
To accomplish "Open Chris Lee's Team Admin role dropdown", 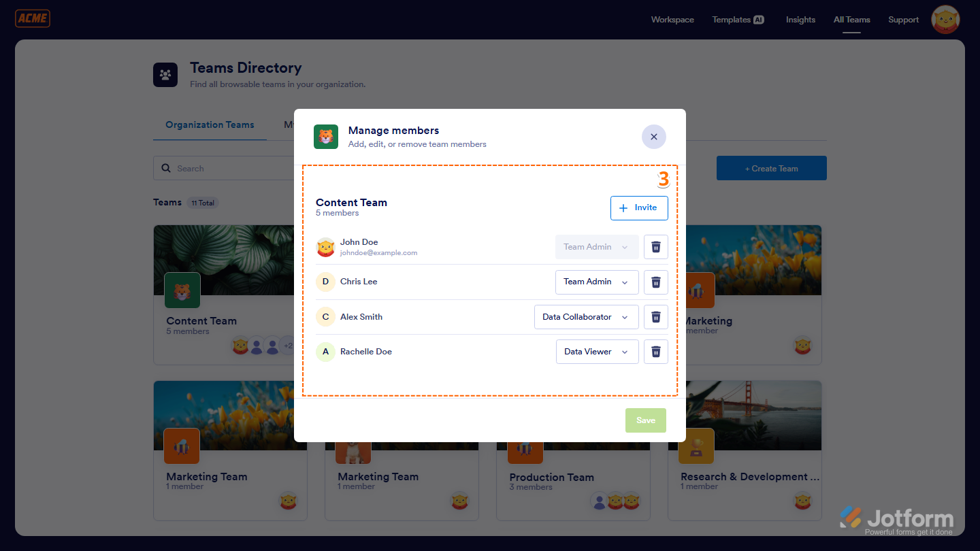I will click(x=597, y=282).
